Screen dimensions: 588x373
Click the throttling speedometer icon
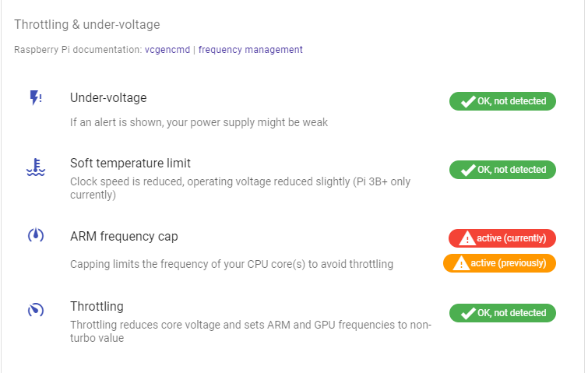click(x=36, y=310)
